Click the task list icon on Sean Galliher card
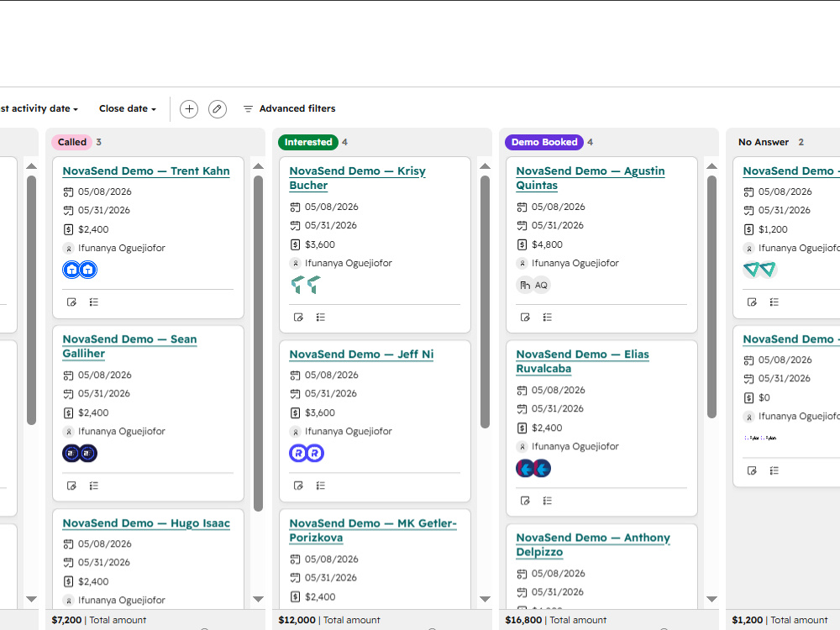Image resolution: width=840 pixels, height=630 pixels. click(x=94, y=486)
